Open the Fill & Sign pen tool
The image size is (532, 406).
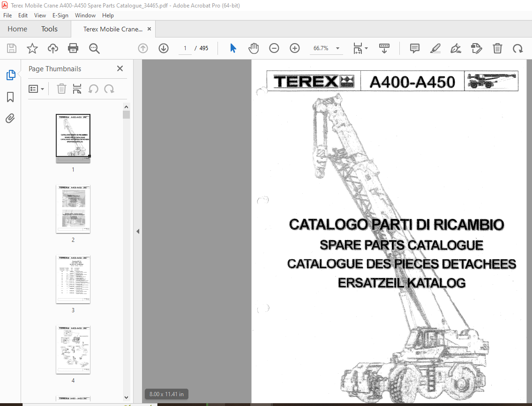[456, 48]
